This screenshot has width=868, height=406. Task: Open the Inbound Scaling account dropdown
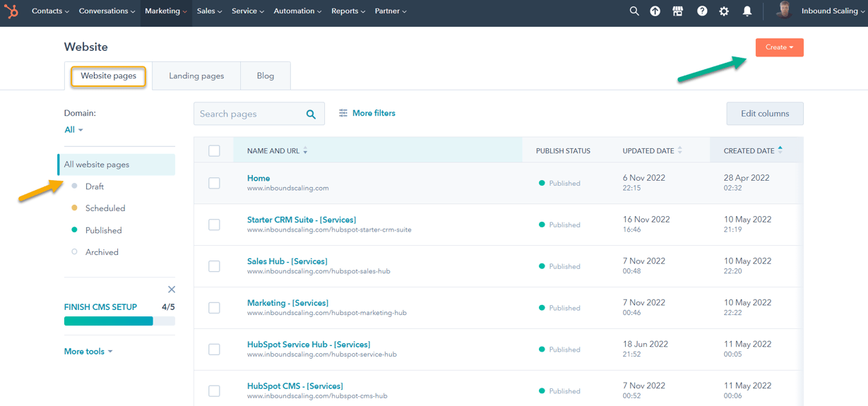[833, 11]
